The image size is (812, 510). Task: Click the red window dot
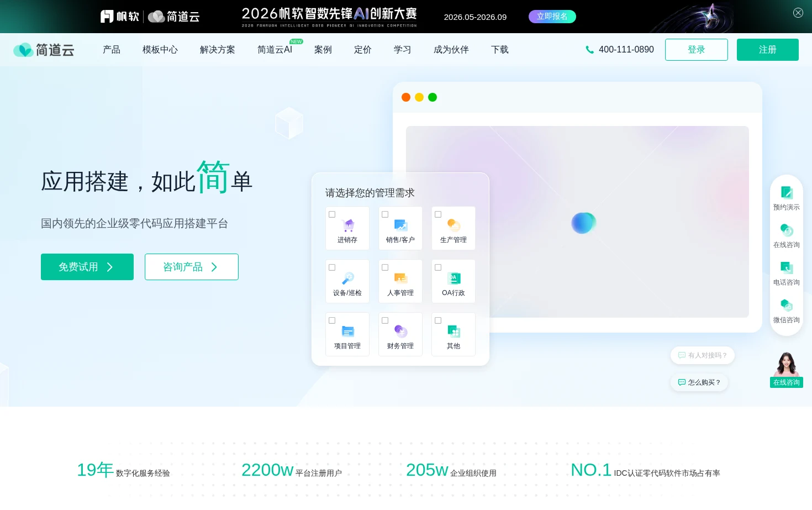(x=406, y=97)
